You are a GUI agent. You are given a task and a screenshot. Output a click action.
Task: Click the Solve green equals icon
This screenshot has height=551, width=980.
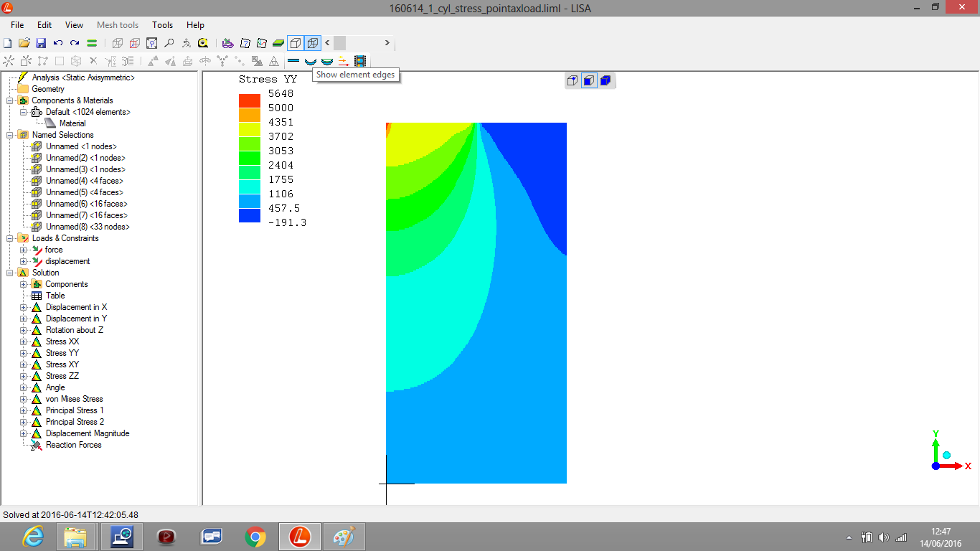pos(92,43)
